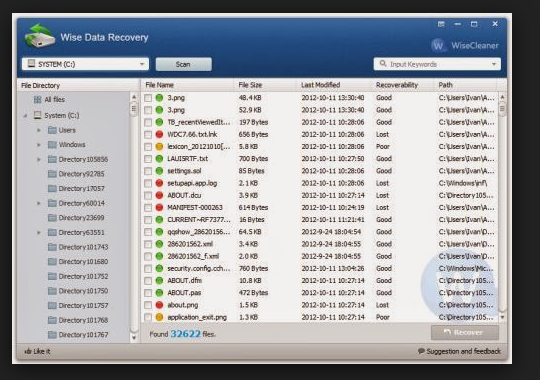
Task: Click the 286201562_f.xml file name
Action: [x=193, y=256]
